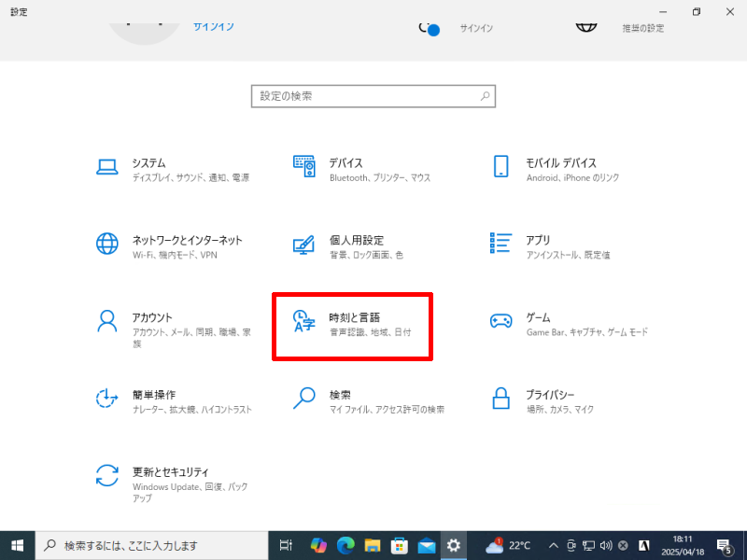This screenshot has height=560, width=747.
Task: Open the システム settings category
Action: (x=173, y=169)
